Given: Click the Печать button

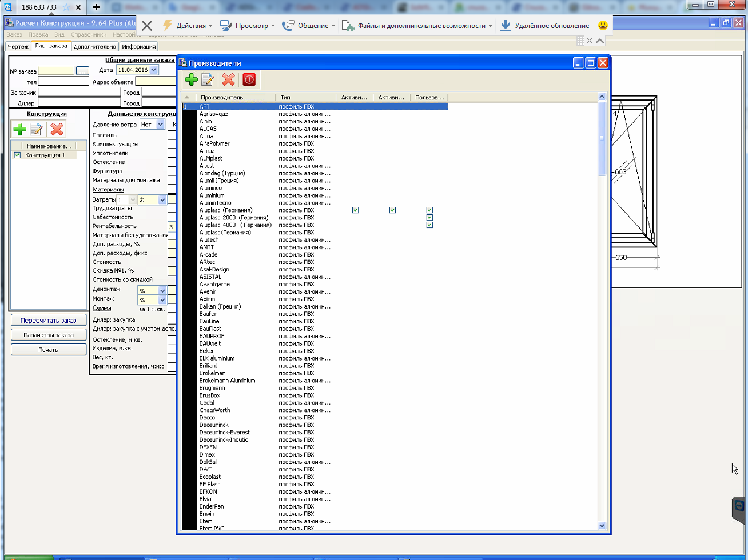Looking at the screenshot, I should pos(49,350).
